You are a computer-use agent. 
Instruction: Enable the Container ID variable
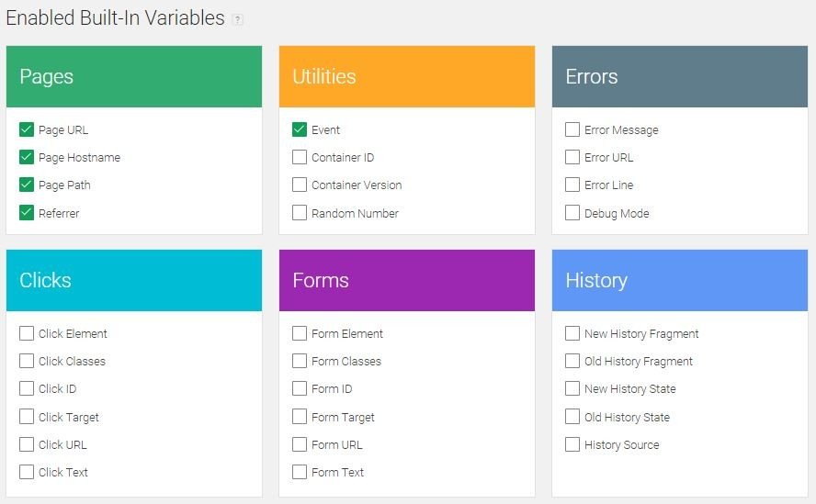coord(300,157)
